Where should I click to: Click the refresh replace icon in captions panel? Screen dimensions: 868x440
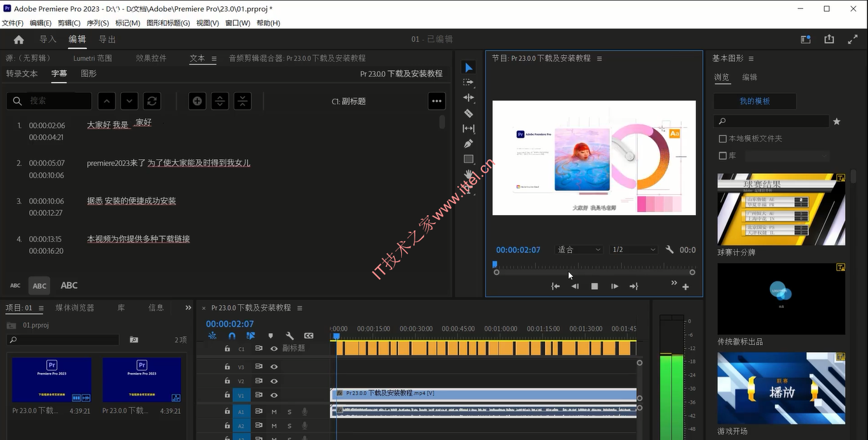(152, 101)
